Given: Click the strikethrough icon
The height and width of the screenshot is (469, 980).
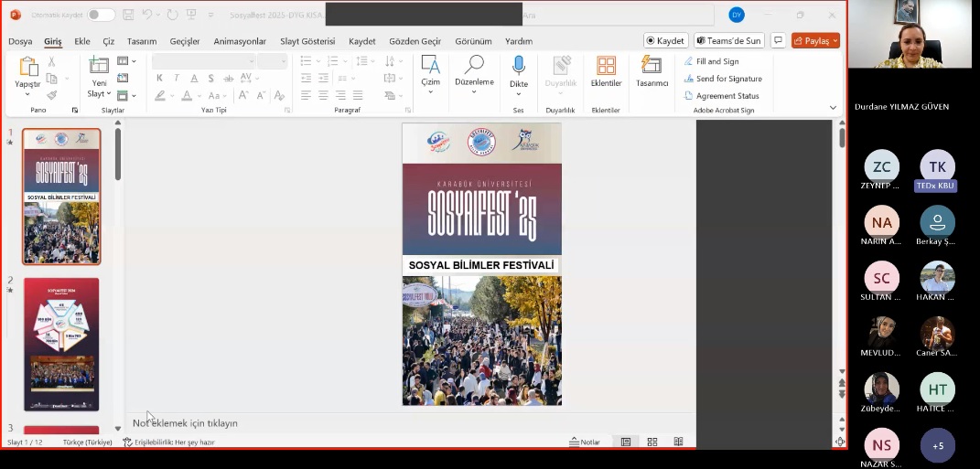Looking at the screenshot, I should point(228,78).
